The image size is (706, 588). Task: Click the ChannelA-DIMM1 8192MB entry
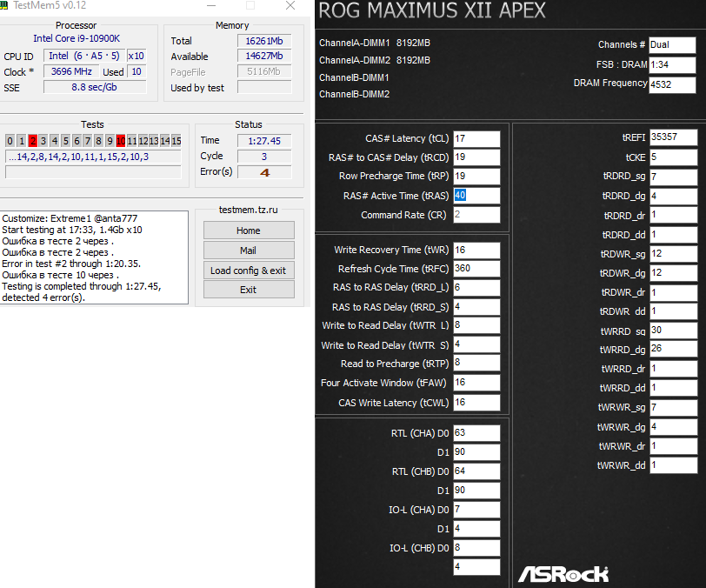(375, 43)
